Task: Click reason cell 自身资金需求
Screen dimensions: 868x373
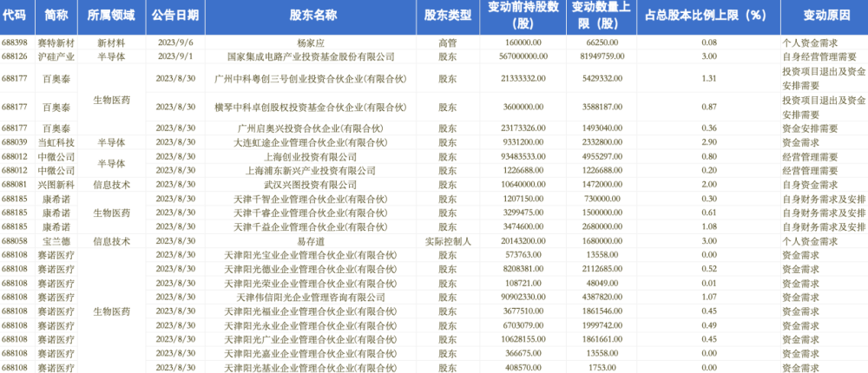Action: pos(809,185)
